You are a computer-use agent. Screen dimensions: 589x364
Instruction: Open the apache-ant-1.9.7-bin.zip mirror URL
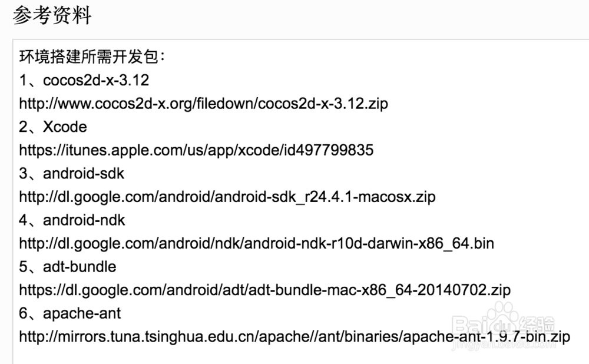[x=294, y=337]
